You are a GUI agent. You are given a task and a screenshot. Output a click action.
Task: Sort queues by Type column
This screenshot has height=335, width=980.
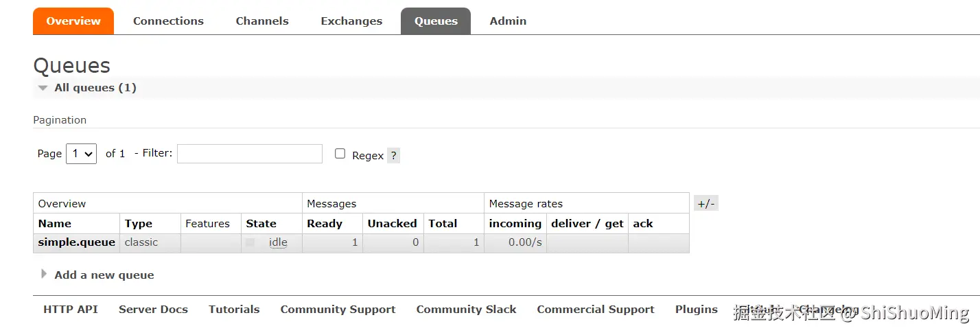point(139,223)
